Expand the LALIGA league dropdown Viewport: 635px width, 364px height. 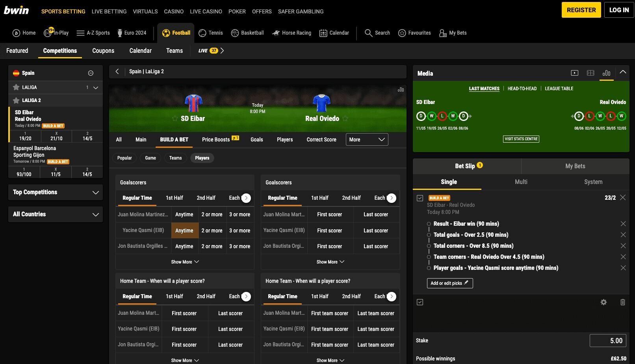click(x=95, y=87)
